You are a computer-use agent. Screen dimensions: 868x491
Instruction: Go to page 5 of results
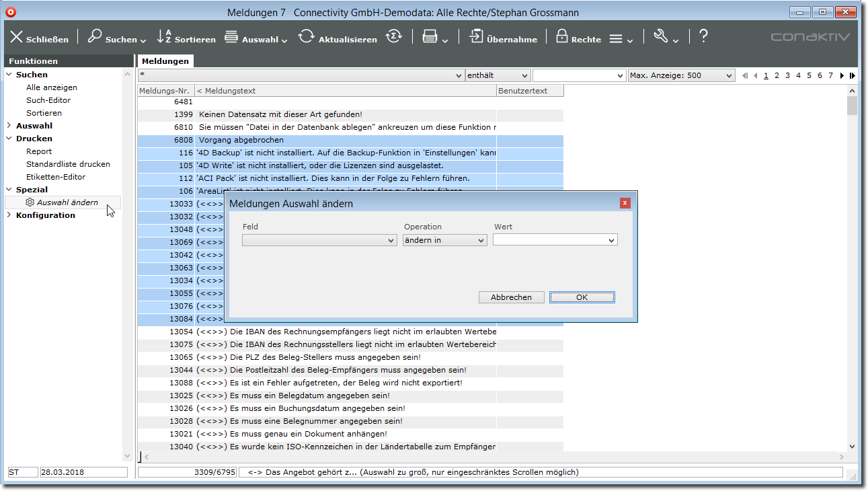click(x=809, y=76)
